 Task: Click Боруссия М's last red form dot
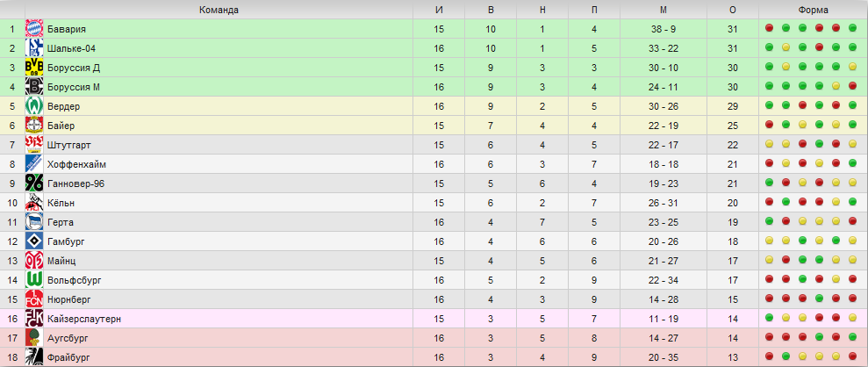852,86
